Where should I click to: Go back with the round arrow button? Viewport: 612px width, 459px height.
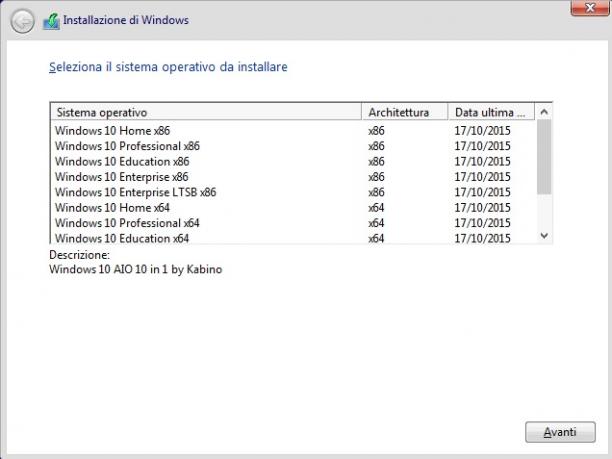(22, 21)
